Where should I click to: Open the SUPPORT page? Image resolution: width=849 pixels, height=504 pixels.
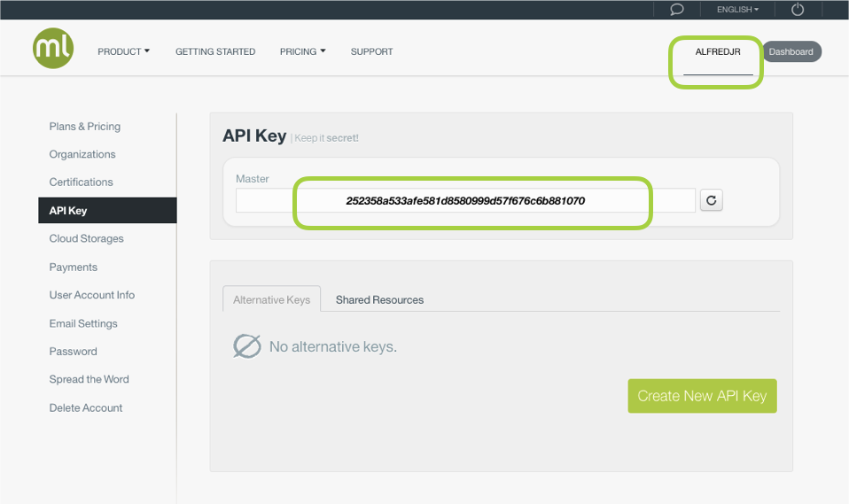[x=371, y=51]
